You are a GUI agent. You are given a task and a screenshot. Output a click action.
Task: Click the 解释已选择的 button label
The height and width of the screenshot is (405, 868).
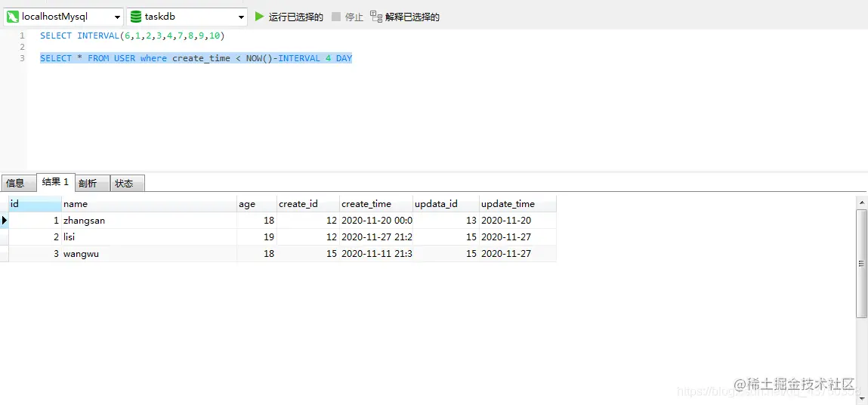[413, 17]
